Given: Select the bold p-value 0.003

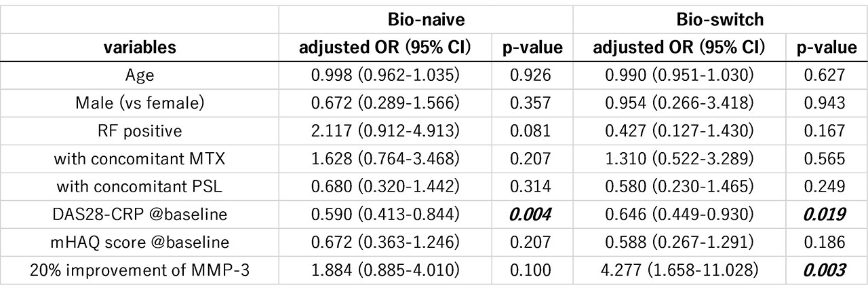Looking at the screenshot, I should point(825,270).
